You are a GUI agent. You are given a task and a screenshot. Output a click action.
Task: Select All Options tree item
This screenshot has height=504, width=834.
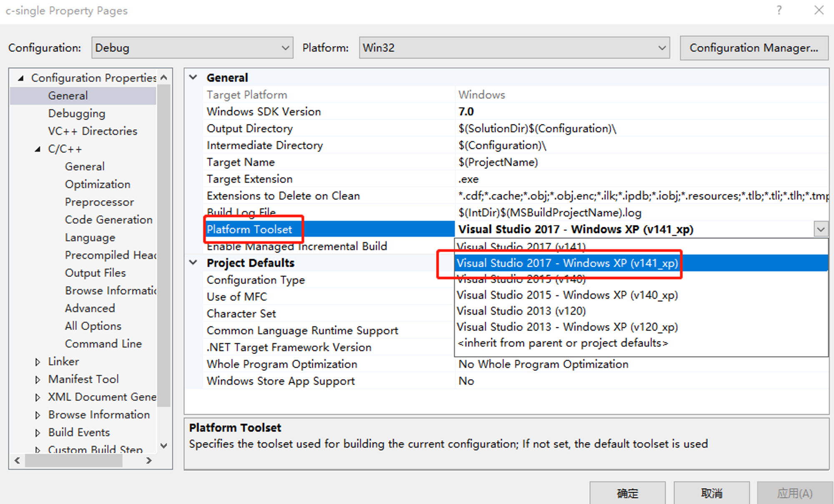(93, 326)
